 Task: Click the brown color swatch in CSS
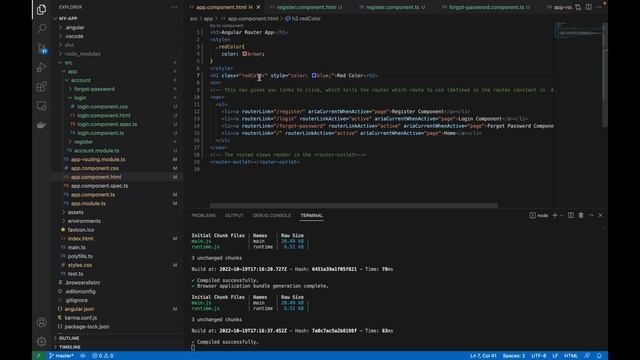click(x=244, y=53)
